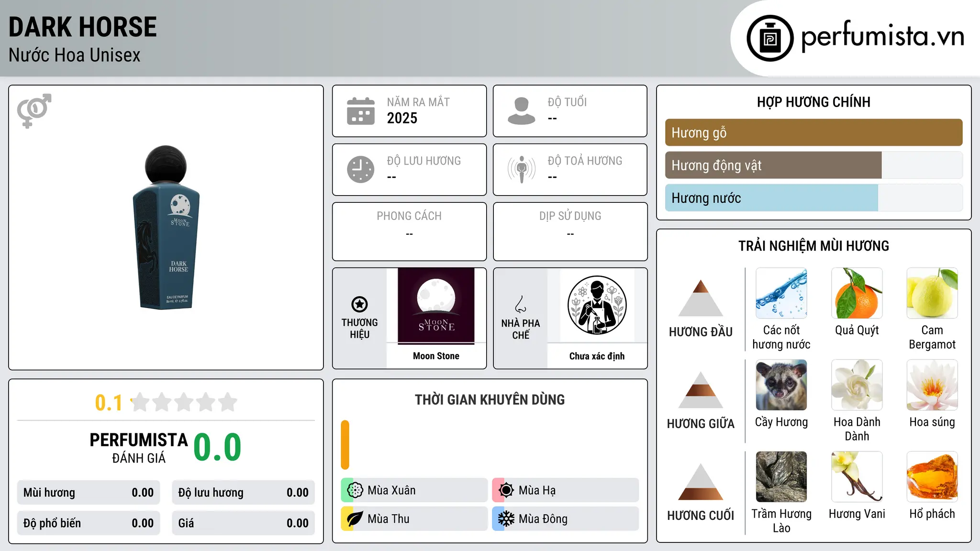
Task: Select the Hương Vani note image
Action: click(x=857, y=477)
